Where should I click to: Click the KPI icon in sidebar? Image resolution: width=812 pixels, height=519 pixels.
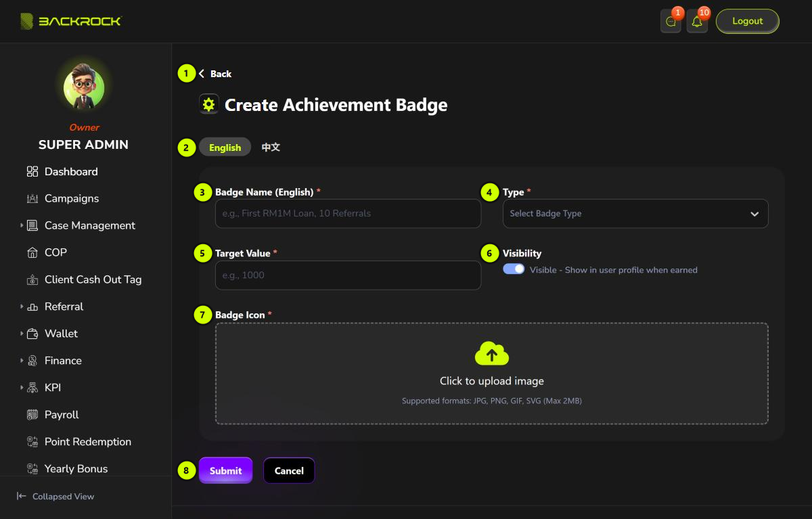point(32,388)
